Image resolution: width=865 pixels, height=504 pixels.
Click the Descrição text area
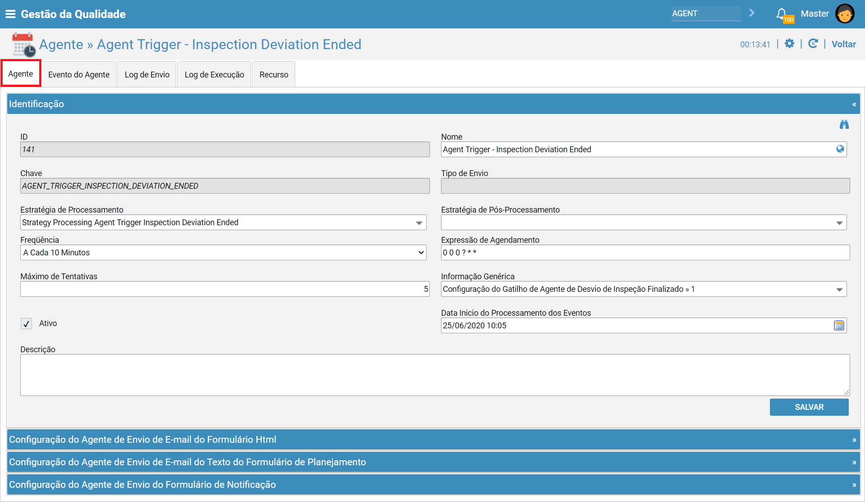pyautogui.click(x=435, y=375)
